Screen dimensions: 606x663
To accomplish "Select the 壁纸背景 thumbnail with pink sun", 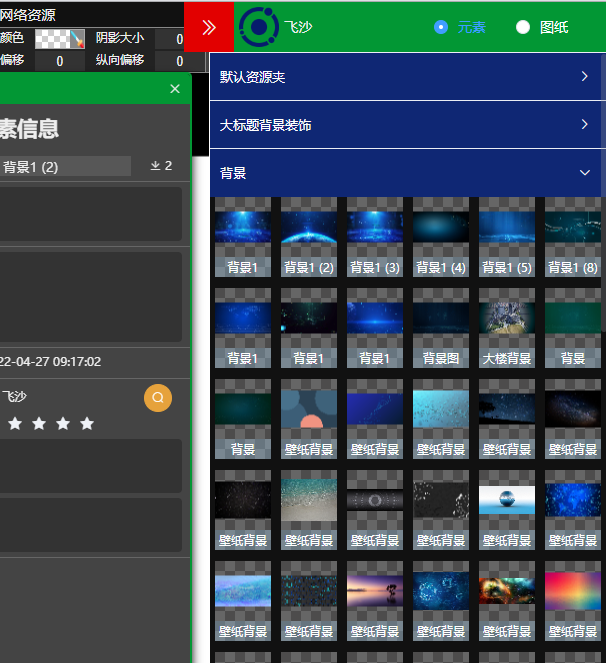I will 309,419.
